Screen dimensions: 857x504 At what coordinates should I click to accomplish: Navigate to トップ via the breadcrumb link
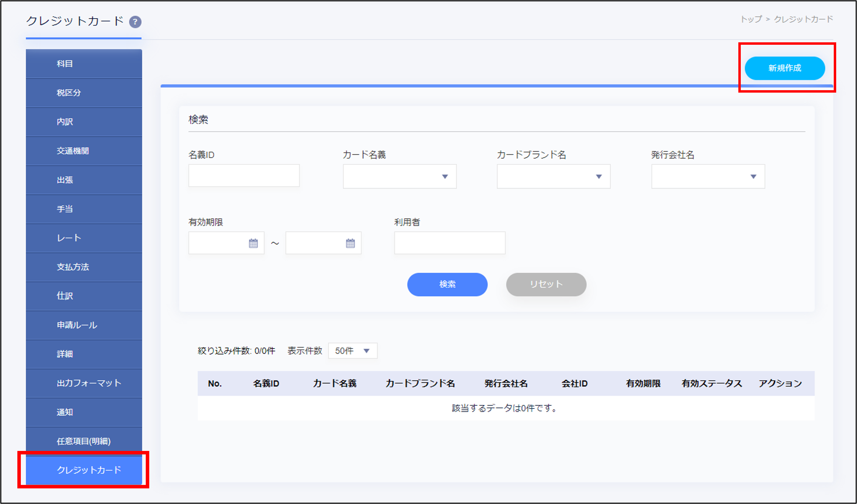coord(751,19)
